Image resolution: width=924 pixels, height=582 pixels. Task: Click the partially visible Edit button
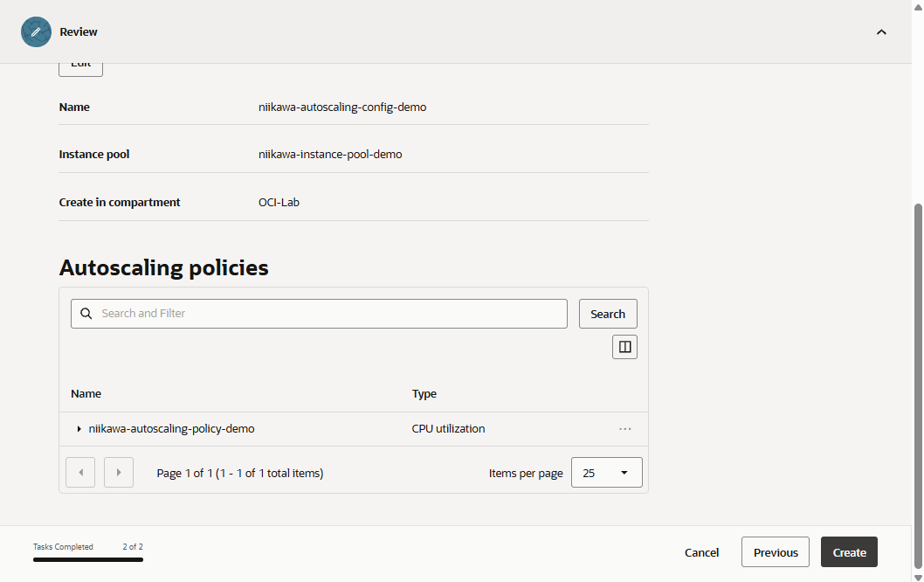(80, 66)
